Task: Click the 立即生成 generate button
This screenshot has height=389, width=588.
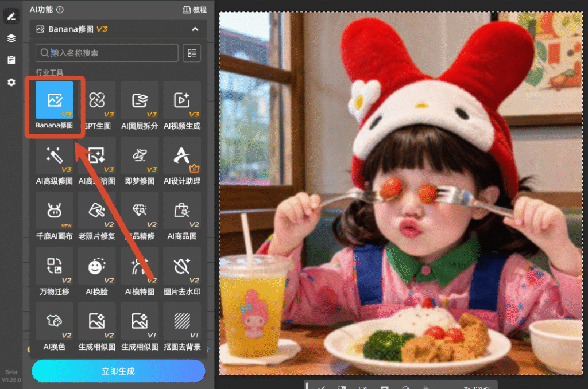Action: click(x=118, y=371)
